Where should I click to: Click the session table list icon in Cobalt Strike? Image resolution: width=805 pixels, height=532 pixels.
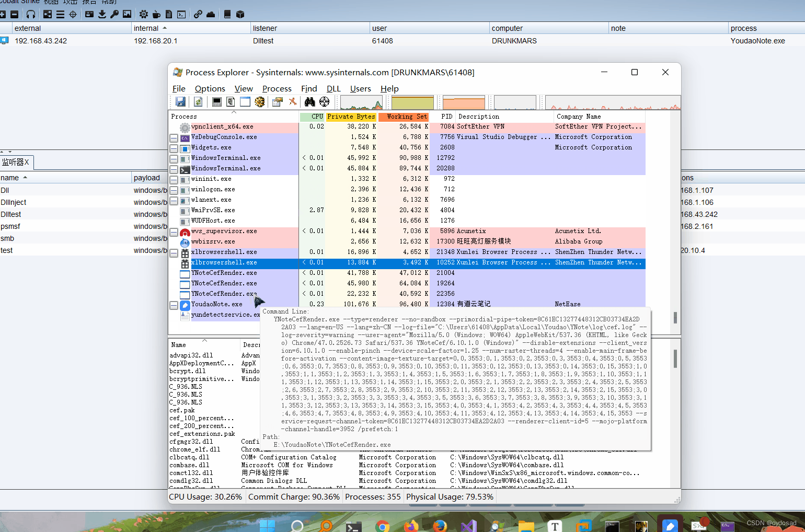[x=60, y=14]
